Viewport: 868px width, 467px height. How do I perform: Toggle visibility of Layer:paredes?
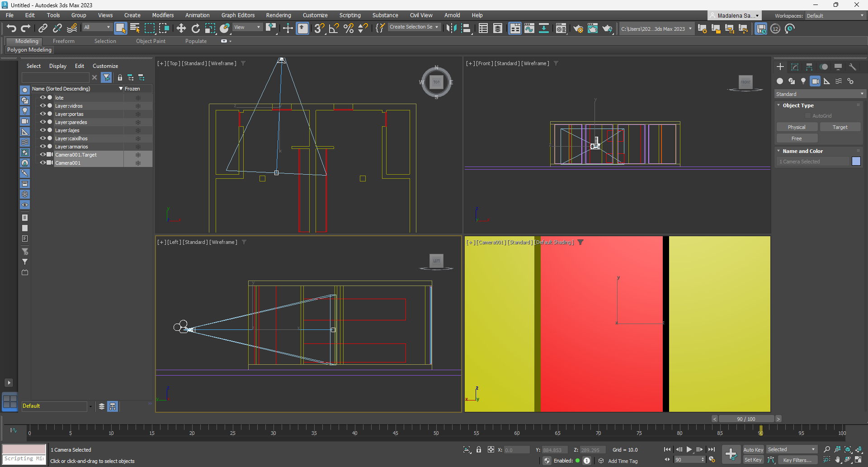point(43,122)
